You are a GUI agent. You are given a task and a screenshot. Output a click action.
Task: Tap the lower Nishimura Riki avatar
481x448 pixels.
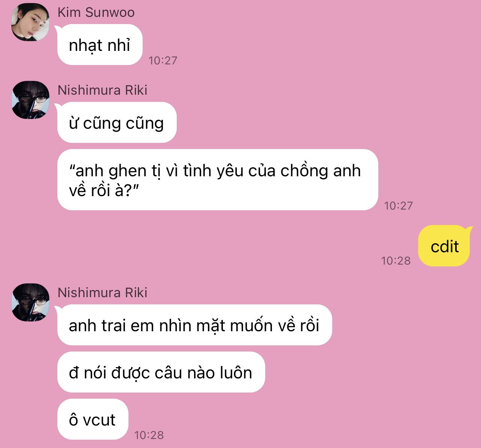click(30, 302)
